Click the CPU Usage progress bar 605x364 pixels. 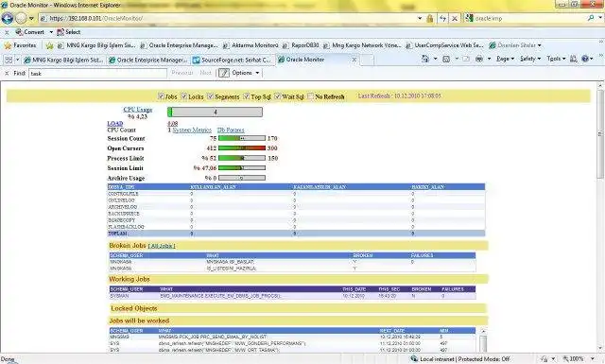tap(215, 112)
